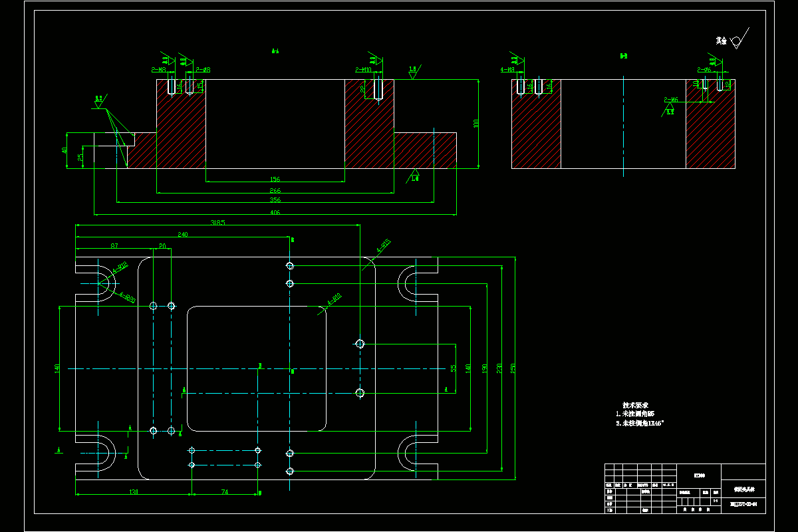Click the 2-M6 thread callout

(x=671, y=100)
